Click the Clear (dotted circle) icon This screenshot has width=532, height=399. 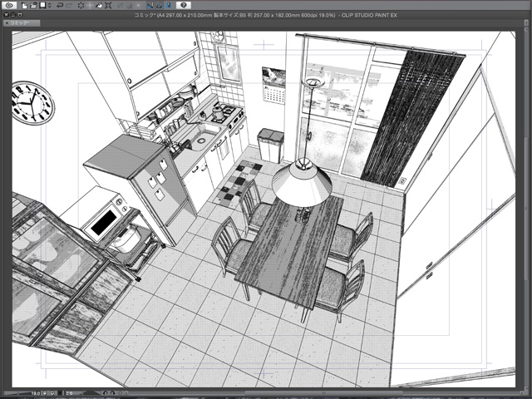coord(81,6)
